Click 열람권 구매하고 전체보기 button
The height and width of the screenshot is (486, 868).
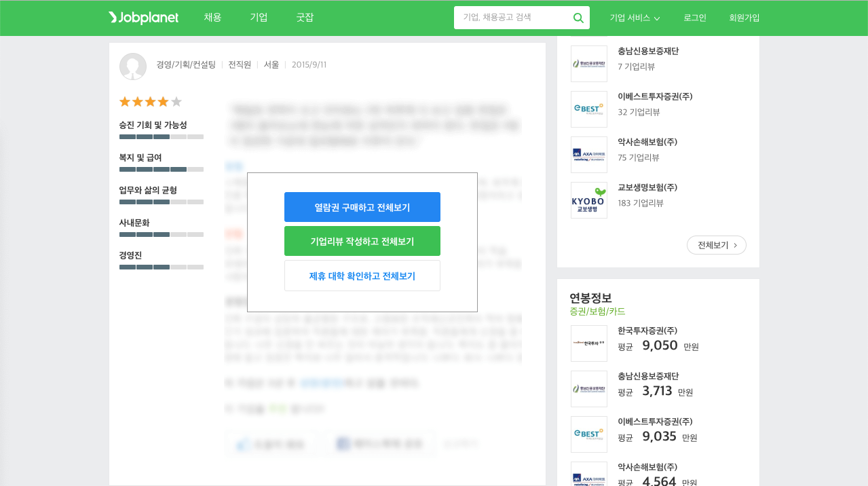pos(362,207)
